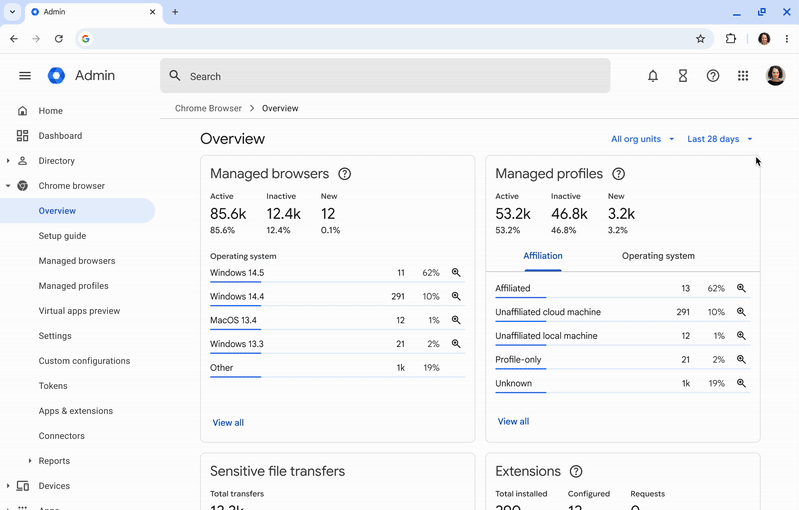Open Managed browsers in sidebar
The height and width of the screenshot is (510, 799).
[x=77, y=261]
